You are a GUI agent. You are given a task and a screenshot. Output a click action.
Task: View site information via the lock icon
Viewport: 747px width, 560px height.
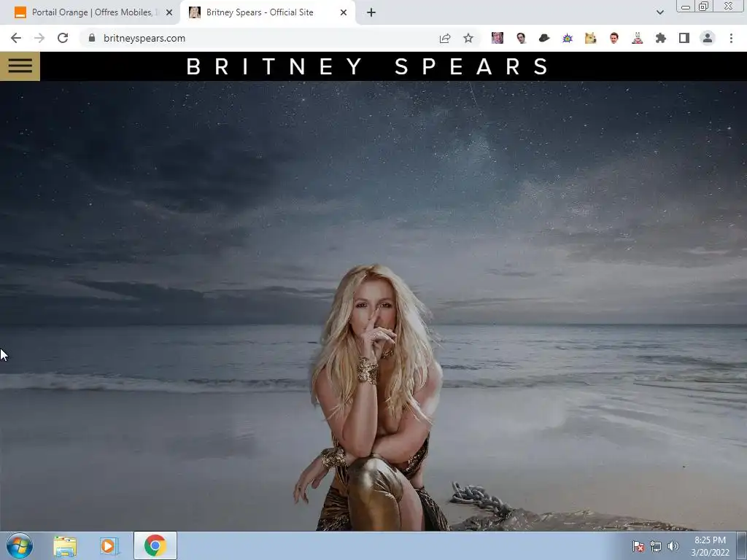click(92, 38)
